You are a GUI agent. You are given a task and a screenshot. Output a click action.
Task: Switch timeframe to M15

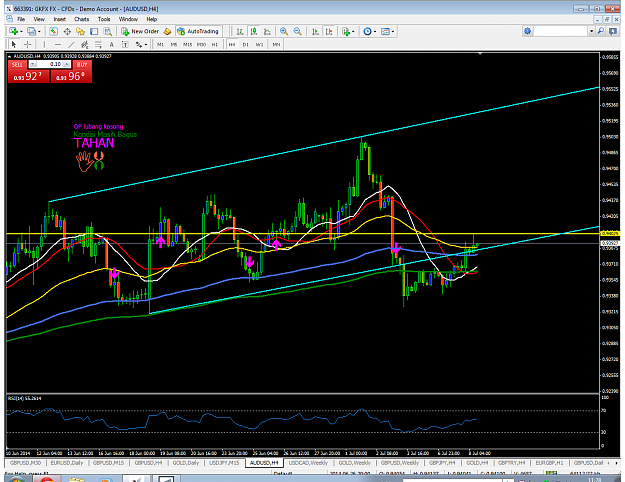click(x=187, y=44)
